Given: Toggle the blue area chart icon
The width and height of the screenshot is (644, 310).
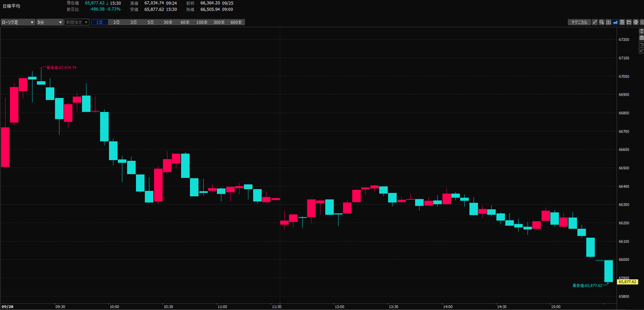Looking at the screenshot, I should tap(615, 22).
